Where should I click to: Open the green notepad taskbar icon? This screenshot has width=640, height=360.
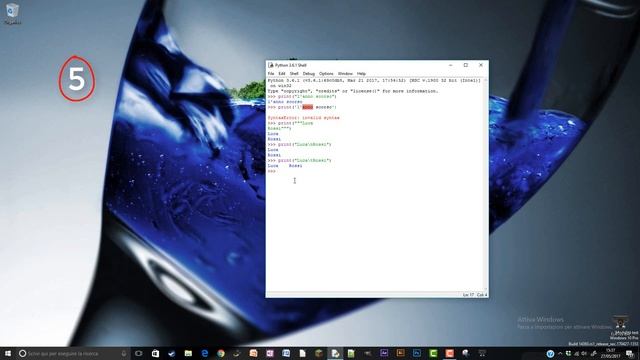pos(351,353)
